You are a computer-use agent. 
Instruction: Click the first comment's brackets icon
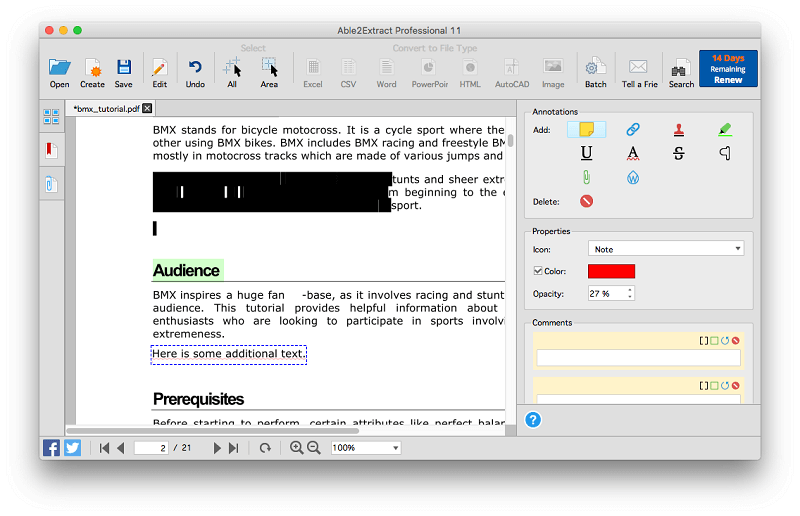pyautogui.click(x=704, y=340)
